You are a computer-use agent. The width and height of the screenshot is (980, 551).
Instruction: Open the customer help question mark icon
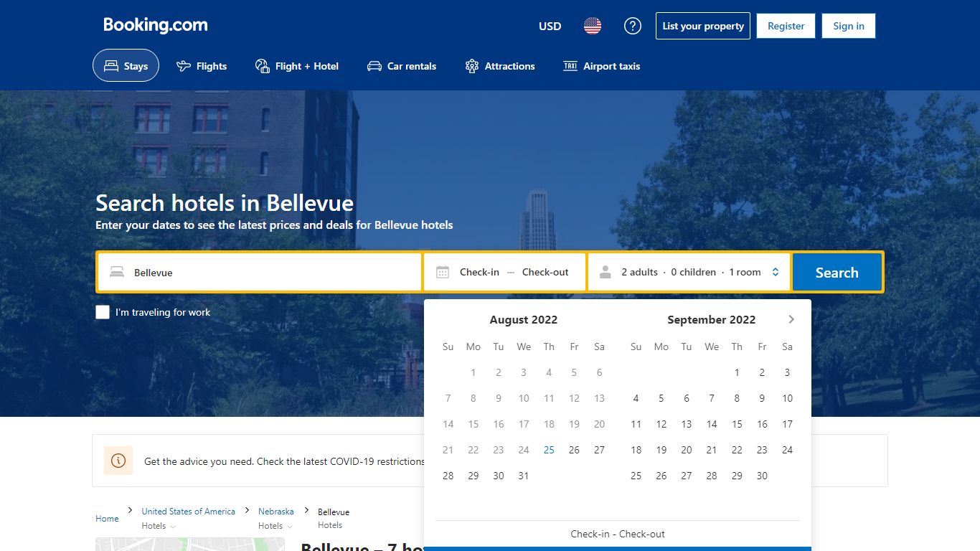coord(632,26)
